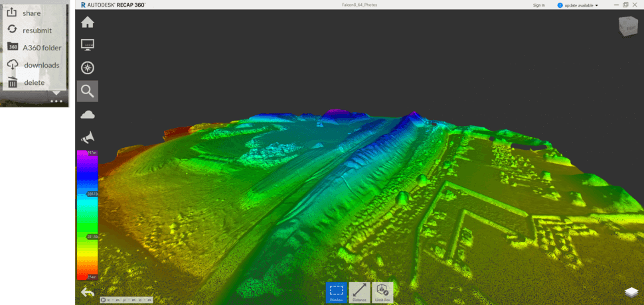Open the layers stack icon
This screenshot has width=644, height=305.
coord(631,292)
